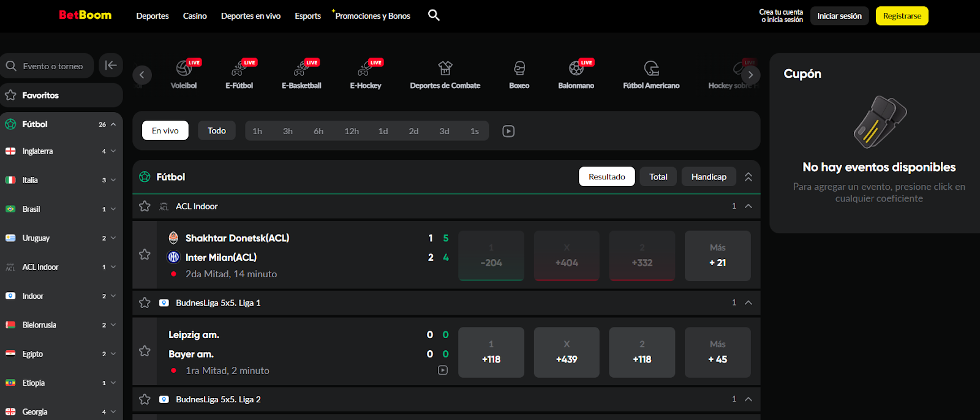The image size is (980, 420).
Task: Collapse the whole Fútbol events section
Action: click(748, 177)
